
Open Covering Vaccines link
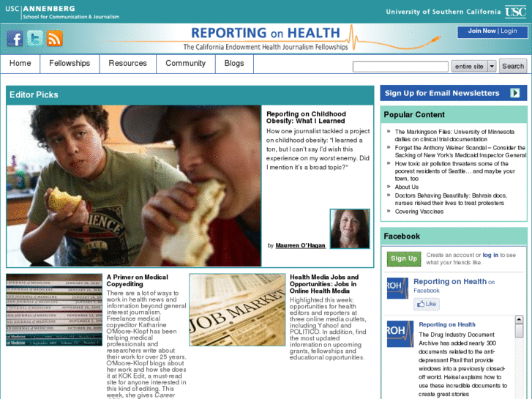[419, 212]
